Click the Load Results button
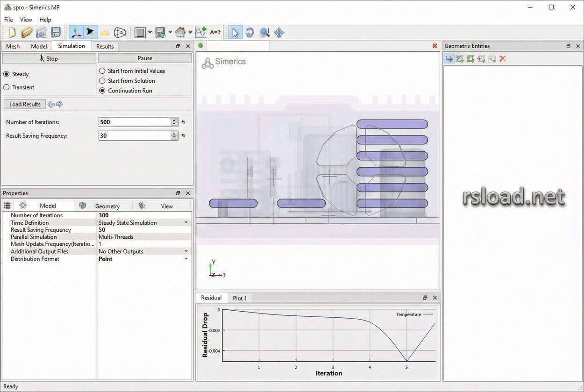This screenshot has height=392, width=584. click(x=25, y=104)
